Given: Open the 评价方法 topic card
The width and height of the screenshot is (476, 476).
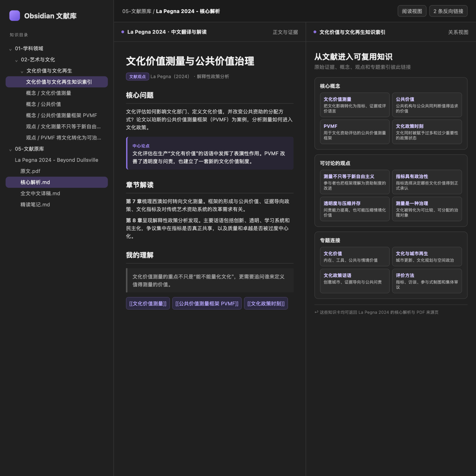Looking at the screenshot, I should coord(427,281).
